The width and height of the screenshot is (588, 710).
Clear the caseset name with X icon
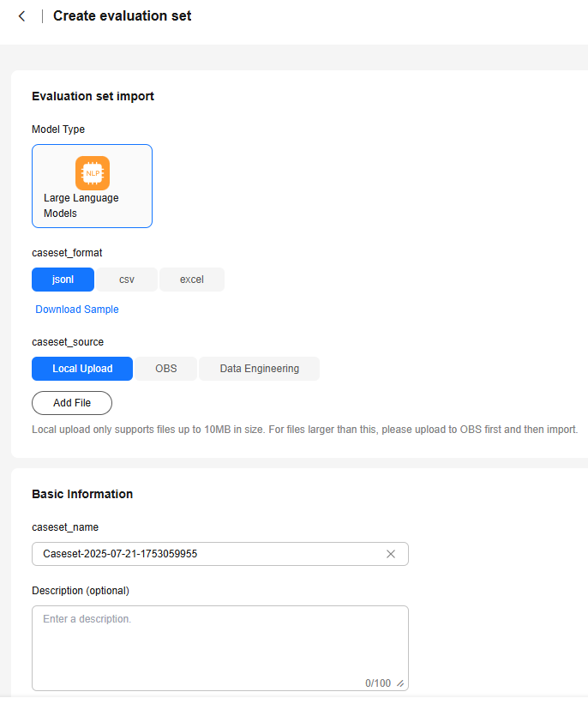tap(391, 554)
